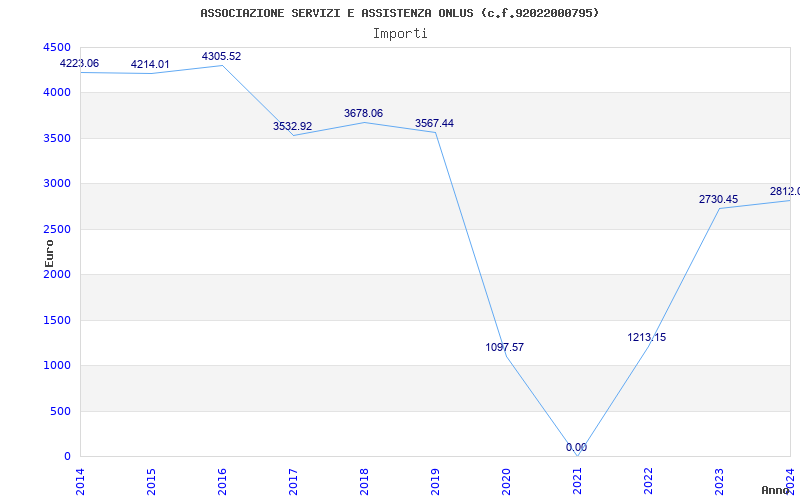
Task: Click the data label 4223.06
Action: [79, 64]
